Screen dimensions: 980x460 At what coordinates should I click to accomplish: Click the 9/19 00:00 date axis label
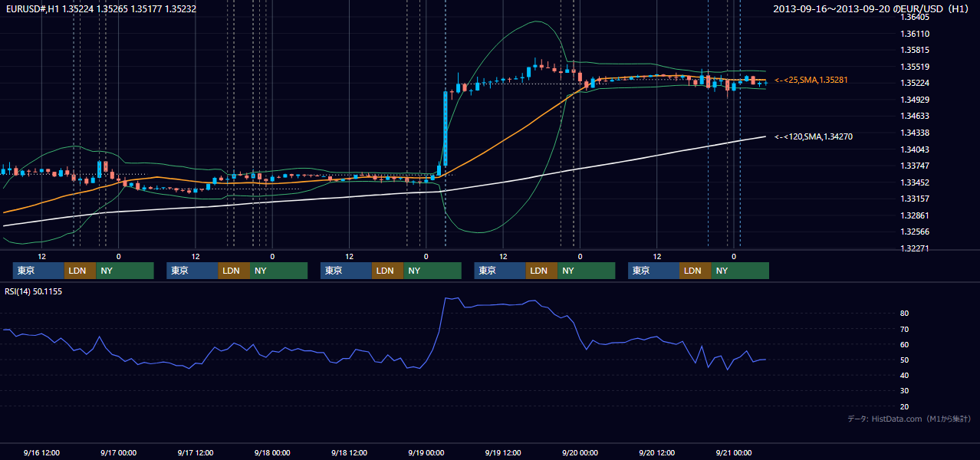click(x=426, y=453)
